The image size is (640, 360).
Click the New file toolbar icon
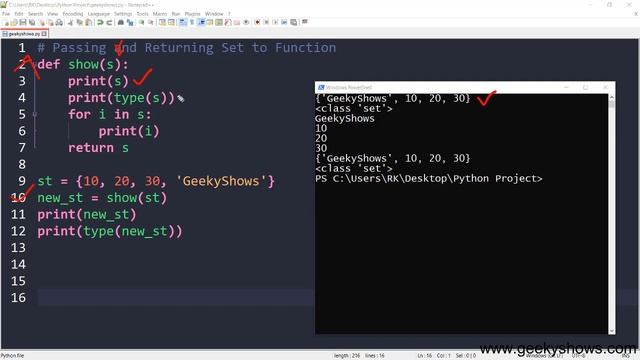coord(6,22)
